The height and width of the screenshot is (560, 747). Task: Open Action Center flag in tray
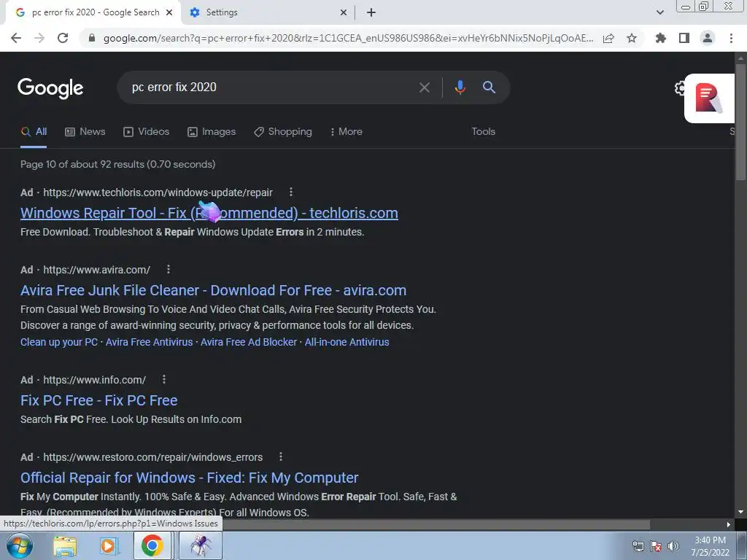click(x=656, y=546)
